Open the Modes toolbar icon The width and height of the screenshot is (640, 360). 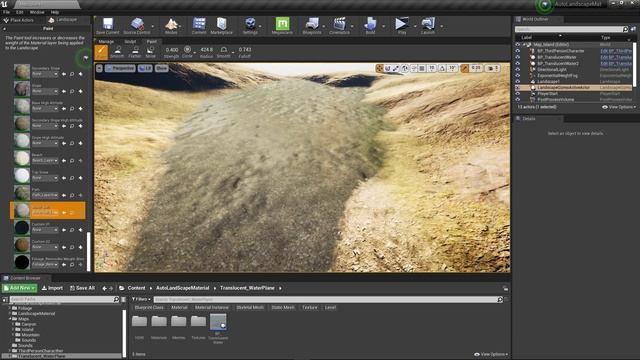point(171,26)
